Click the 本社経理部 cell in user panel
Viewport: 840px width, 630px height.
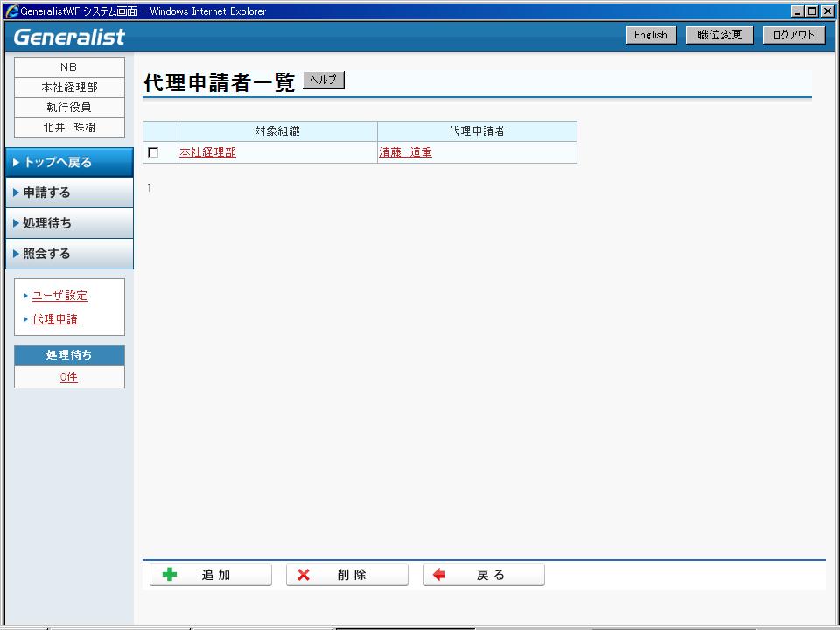coord(69,87)
